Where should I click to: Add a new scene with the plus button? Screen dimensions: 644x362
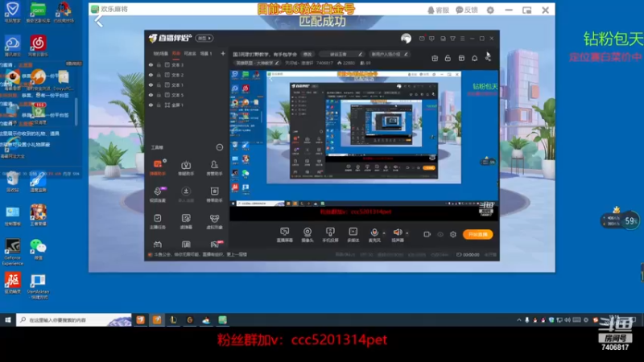223,53
